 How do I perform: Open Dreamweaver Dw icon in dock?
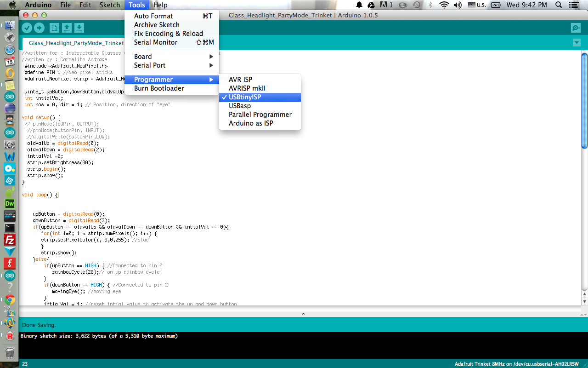10,204
